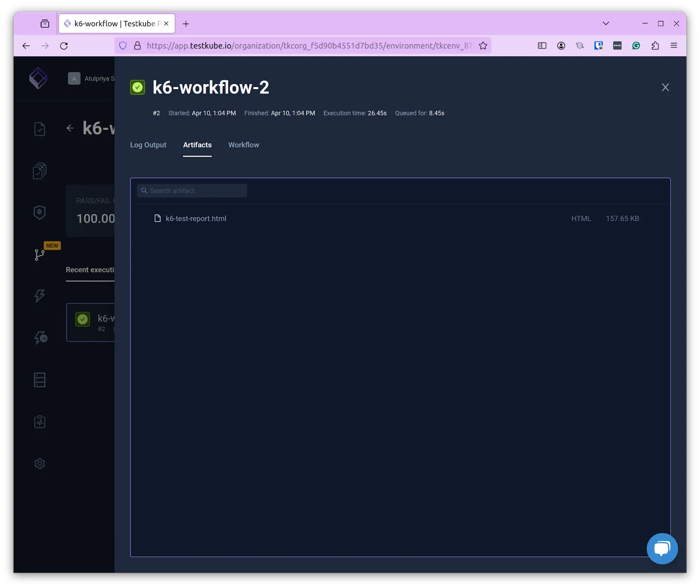Click the k6-workflow-2 heading
The image size is (700, 588).
(211, 87)
